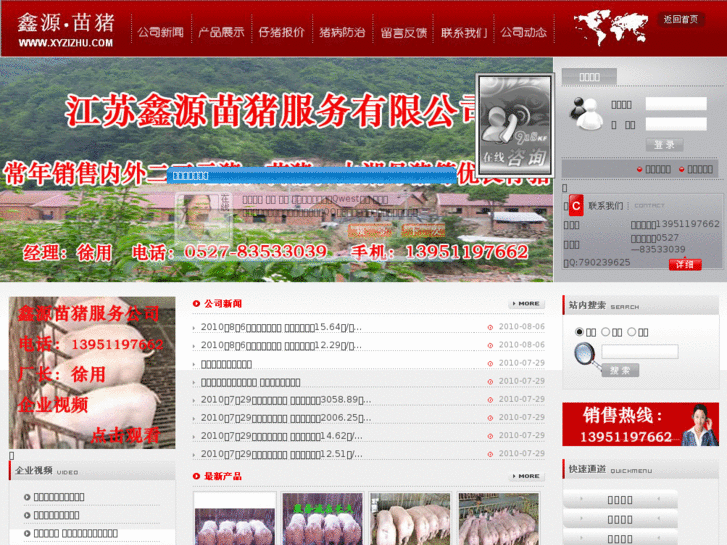The height and width of the screenshot is (545, 727).
Task: Select the third search type radio button
Action: point(631,332)
